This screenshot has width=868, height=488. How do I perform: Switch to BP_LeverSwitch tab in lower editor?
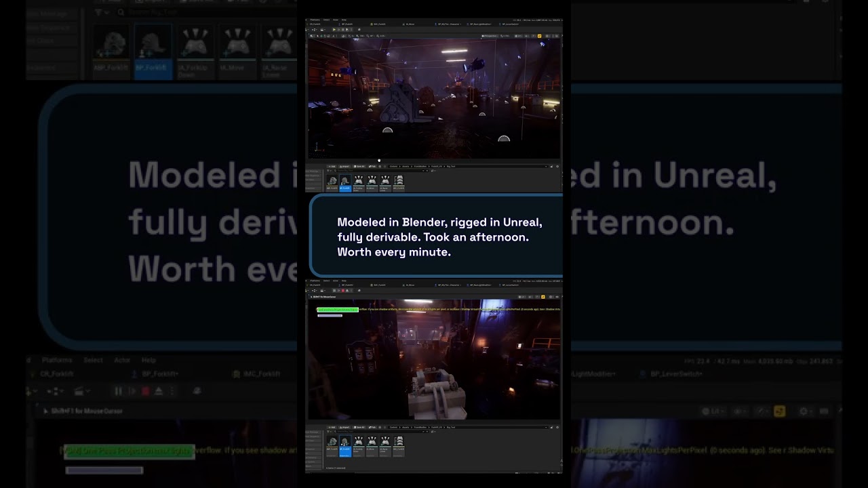click(510, 285)
